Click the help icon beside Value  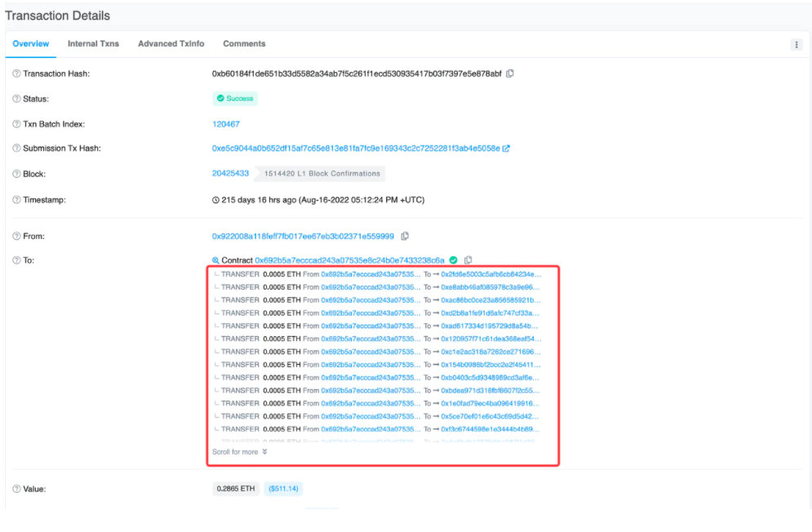pos(16,489)
